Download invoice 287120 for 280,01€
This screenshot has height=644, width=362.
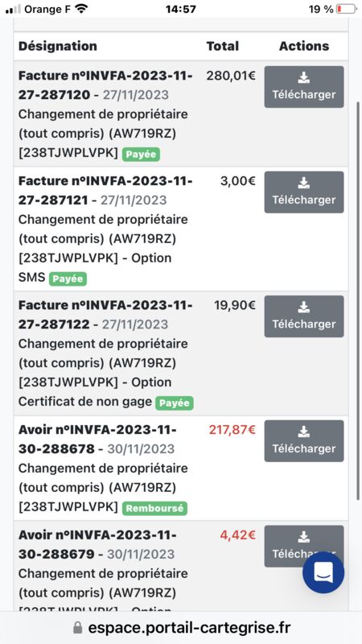[304, 87]
